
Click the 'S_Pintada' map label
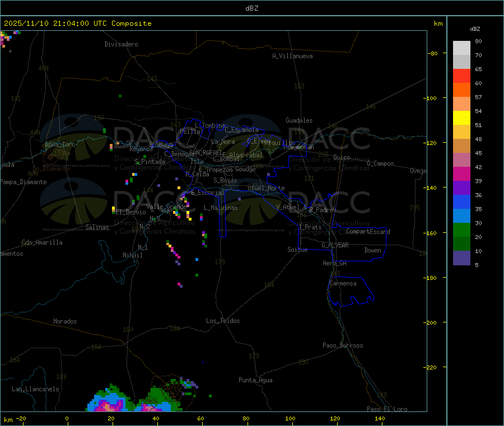[150, 162]
